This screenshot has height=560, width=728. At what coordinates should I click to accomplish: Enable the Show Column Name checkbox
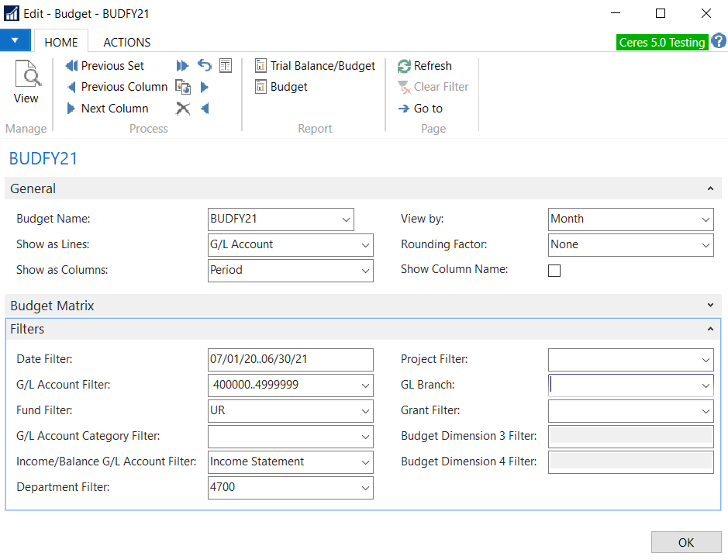coord(554,271)
